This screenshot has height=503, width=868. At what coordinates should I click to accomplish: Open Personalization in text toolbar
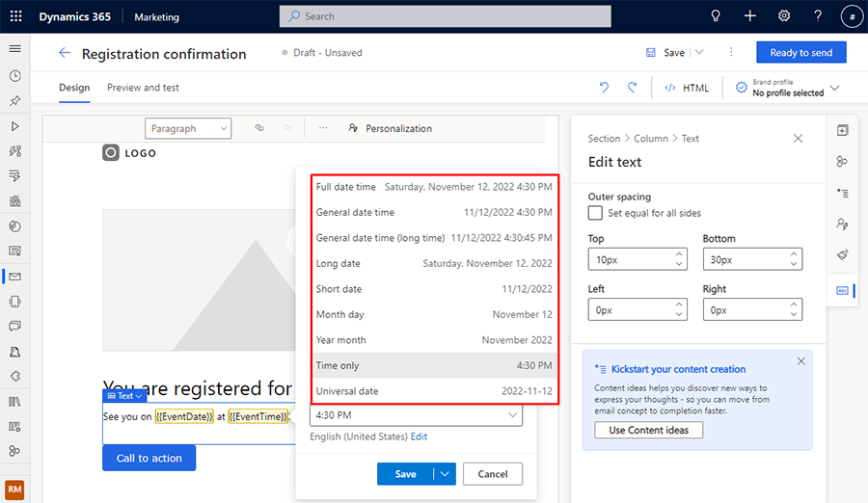tap(391, 128)
